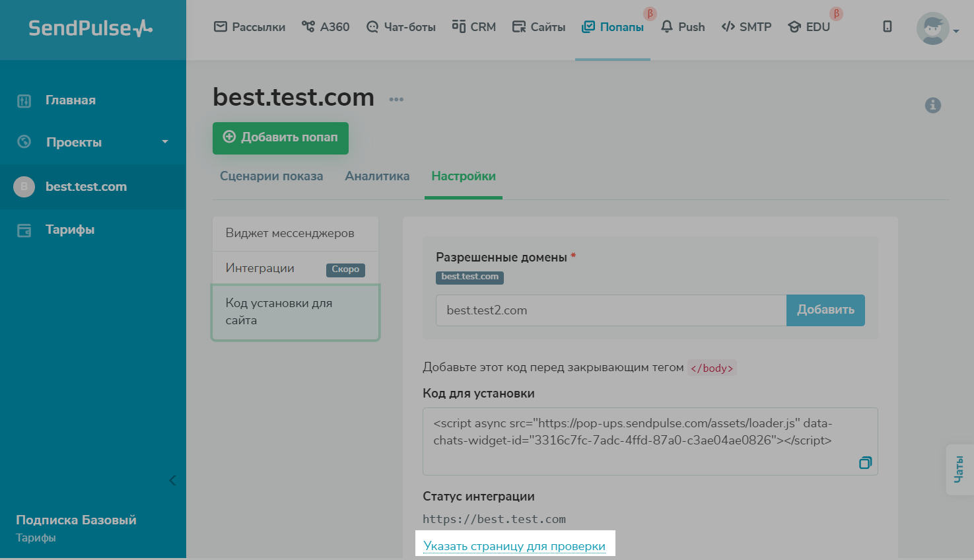
Task: Click the allowed domain input field
Action: tap(611, 310)
